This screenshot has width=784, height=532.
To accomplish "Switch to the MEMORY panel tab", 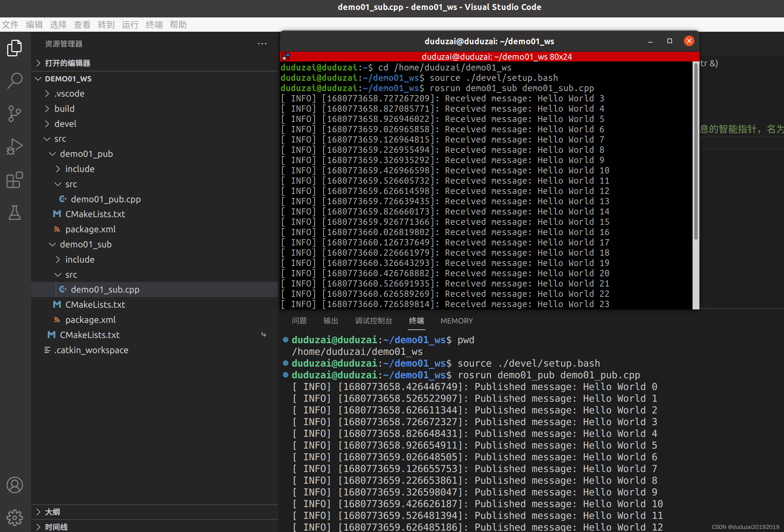I will tap(457, 321).
